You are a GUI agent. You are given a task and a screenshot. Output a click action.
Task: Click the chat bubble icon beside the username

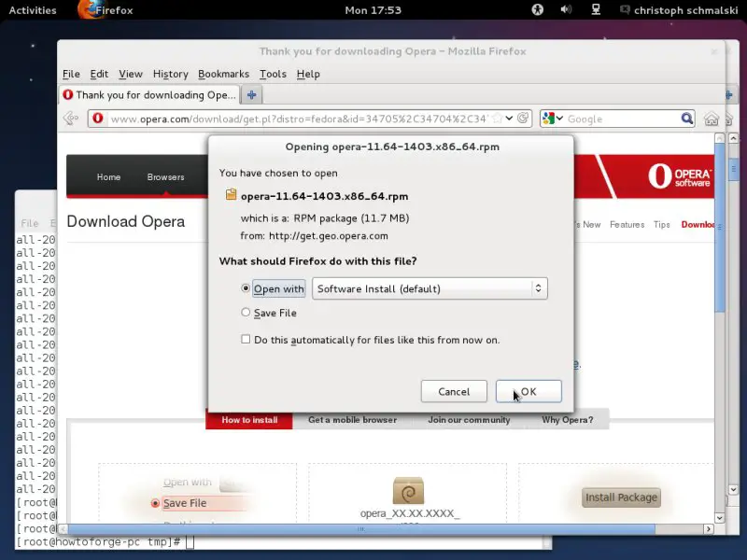pos(625,9)
